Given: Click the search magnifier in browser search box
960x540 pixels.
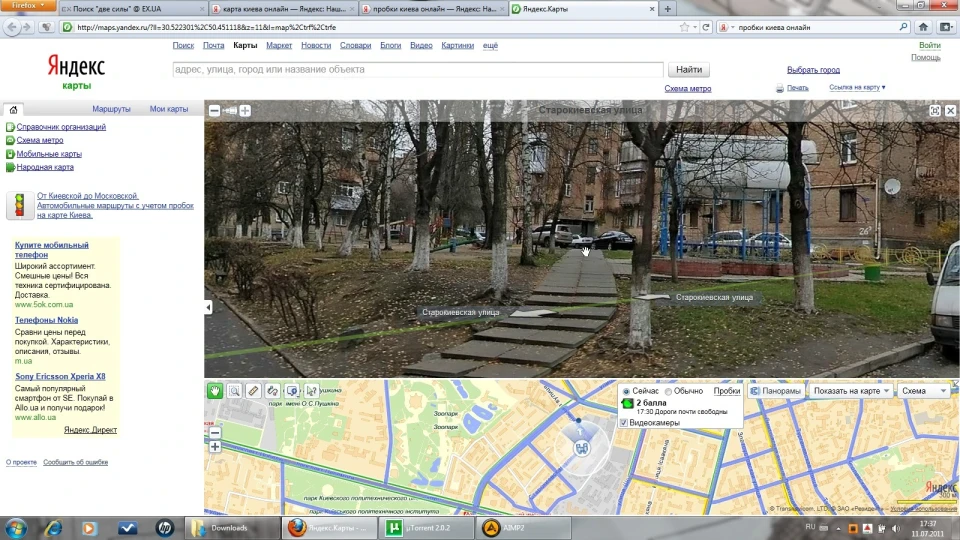Looking at the screenshot, I should click(903, 27).
